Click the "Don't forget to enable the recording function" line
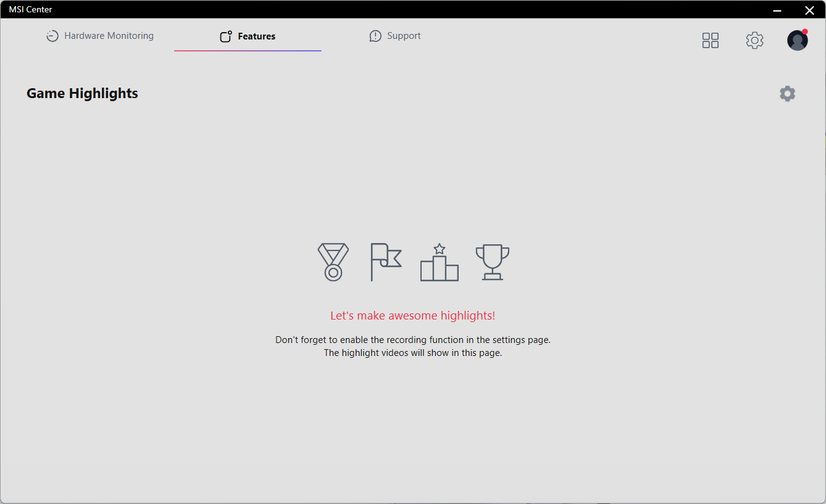Screen dimensions: 826x504 tap(413, 340)
